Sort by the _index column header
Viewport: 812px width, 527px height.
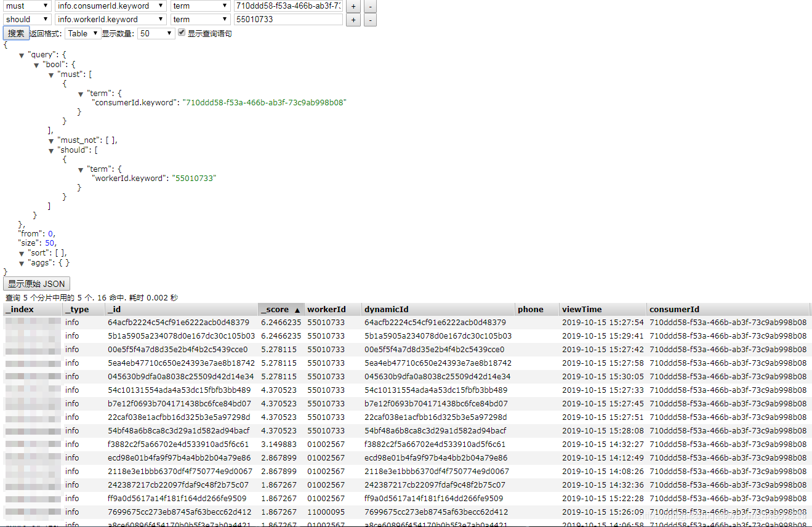coord(33,309)
